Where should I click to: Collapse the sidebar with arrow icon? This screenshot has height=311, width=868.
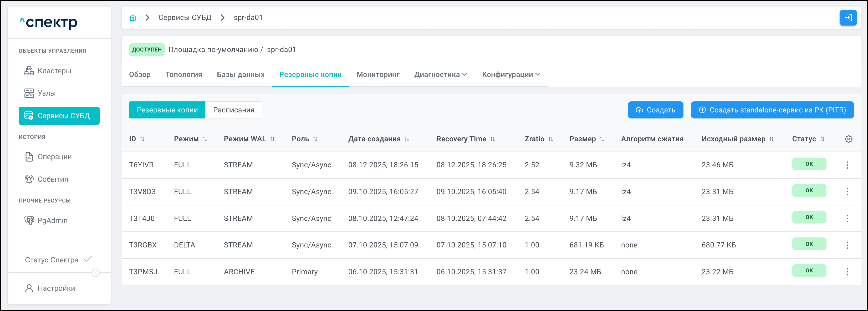(96, 273)
